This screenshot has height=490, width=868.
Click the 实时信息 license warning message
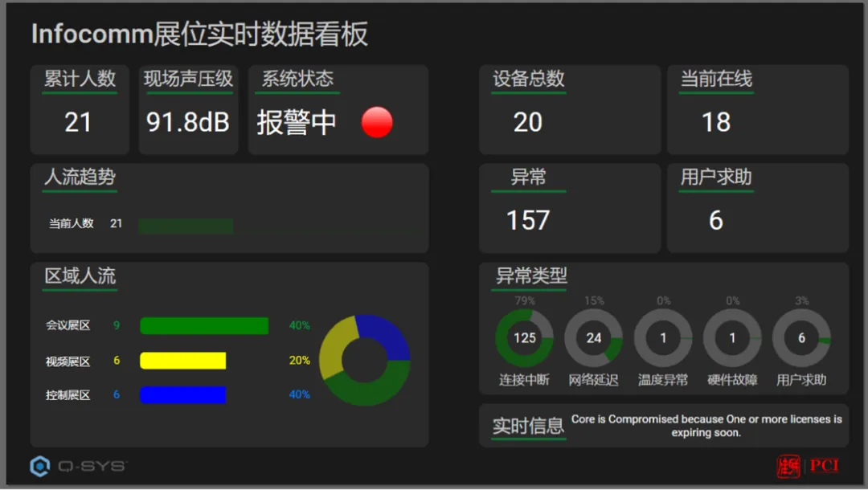click(706, 426)
